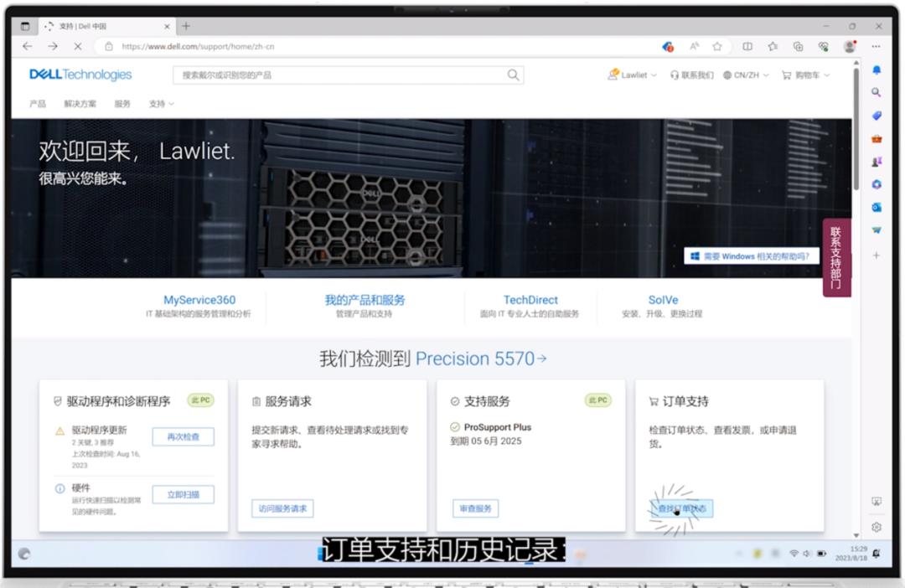905x588 pixels.
Task: Click the notification bell in the sidebar
Action: pyautogui.click(x=875, y=71)
